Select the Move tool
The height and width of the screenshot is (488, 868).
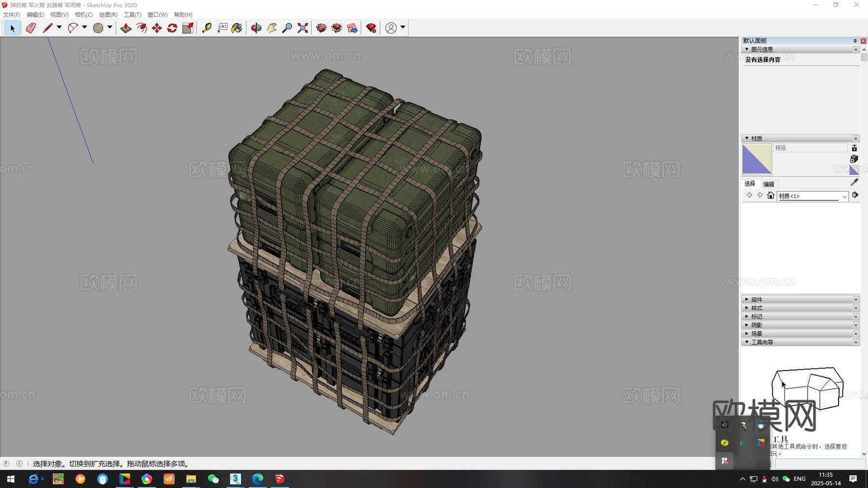point(157,28)
